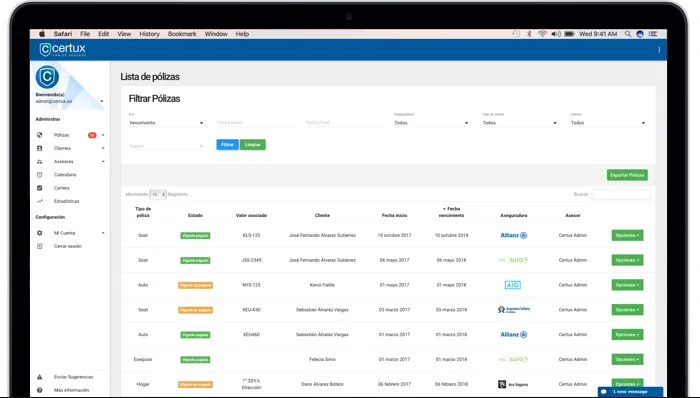Screen dimensions: 700x398
Task: Click the Allianz logo in first row
Action: pos(513,235)
